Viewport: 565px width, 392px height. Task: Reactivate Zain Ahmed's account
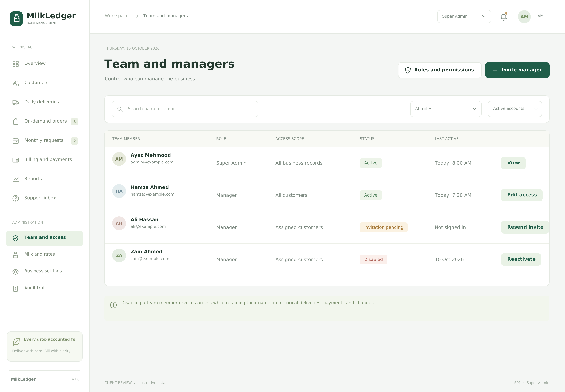pos(521,259)
